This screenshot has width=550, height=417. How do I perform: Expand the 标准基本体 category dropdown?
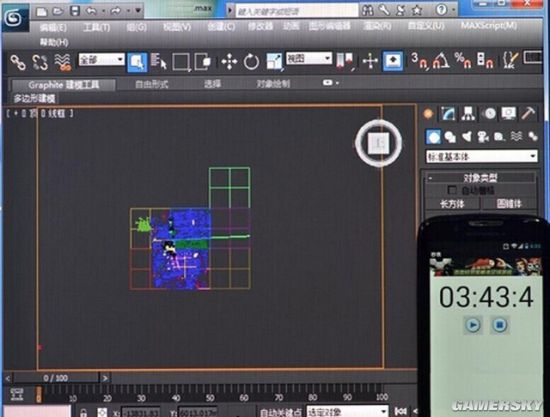(x=482, y=156)
